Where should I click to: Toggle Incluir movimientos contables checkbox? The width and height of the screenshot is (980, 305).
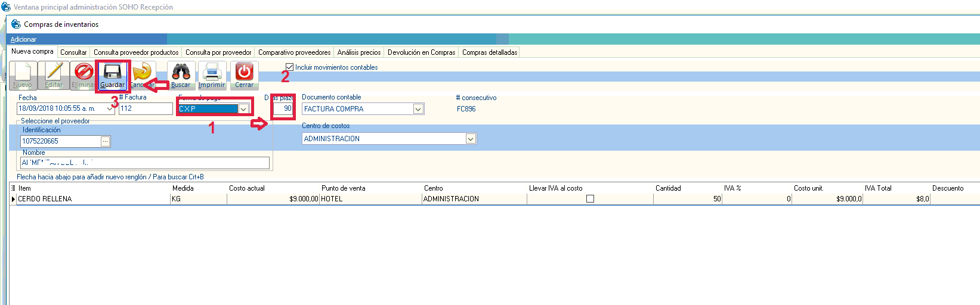290,67
